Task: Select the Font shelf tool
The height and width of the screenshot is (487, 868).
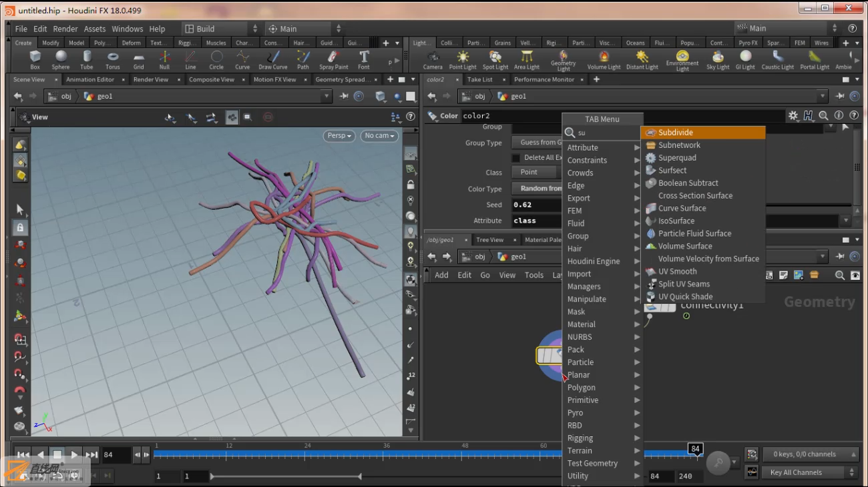Action: [364, 60]
